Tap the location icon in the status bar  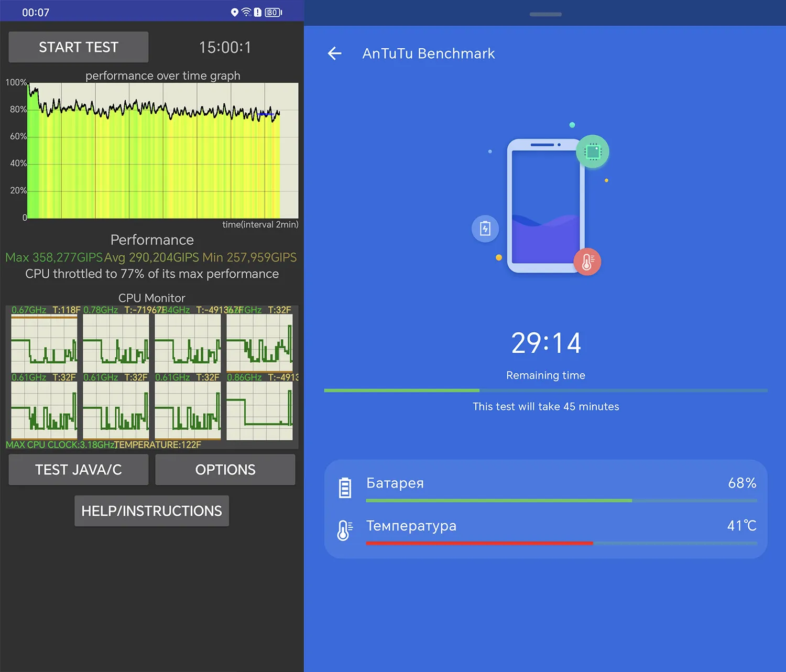pos(235,12)
